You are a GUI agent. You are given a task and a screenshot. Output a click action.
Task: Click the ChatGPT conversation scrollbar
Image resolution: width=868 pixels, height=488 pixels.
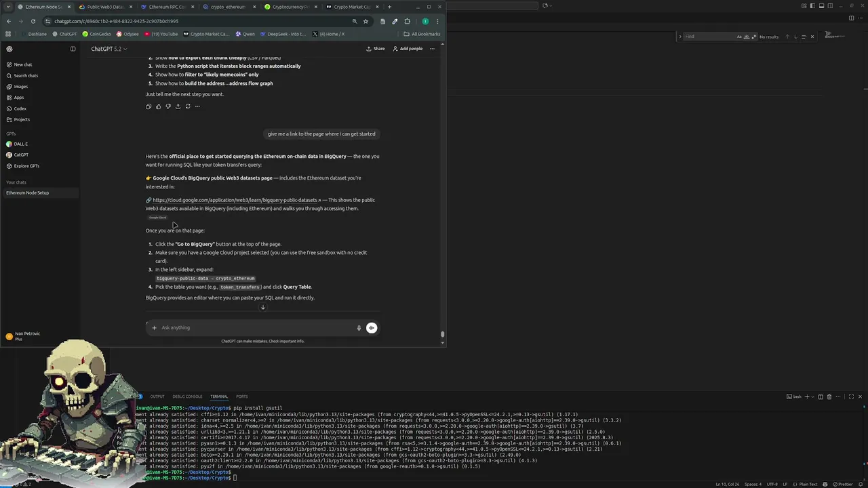(x=442, y=333)
